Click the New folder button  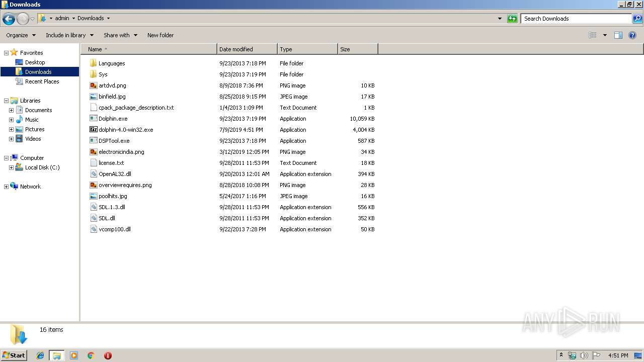[160, 35]
